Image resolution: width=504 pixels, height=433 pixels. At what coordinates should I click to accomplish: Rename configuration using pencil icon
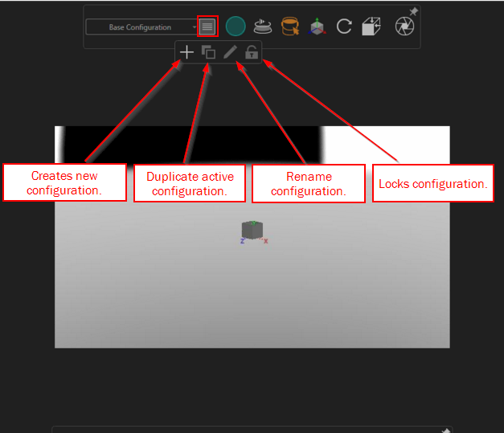(x=230, y=52)
